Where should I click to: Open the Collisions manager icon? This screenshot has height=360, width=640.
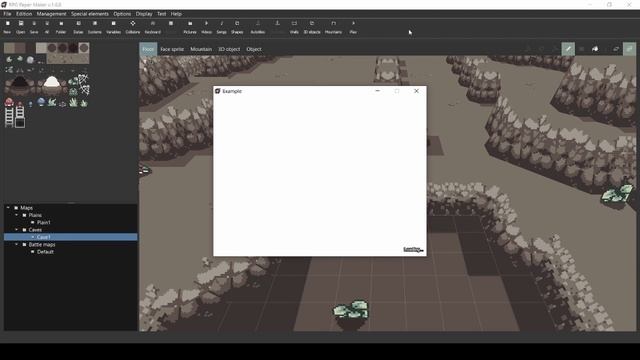point(133,27)
